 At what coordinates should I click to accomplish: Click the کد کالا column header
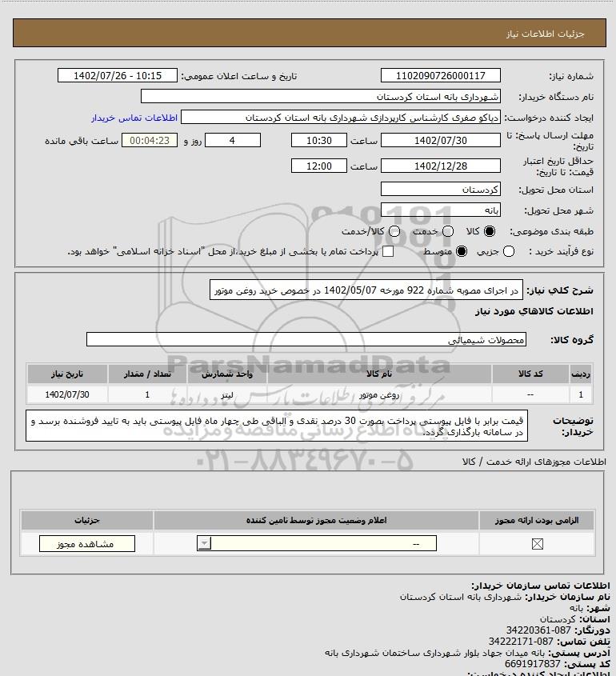530,374
